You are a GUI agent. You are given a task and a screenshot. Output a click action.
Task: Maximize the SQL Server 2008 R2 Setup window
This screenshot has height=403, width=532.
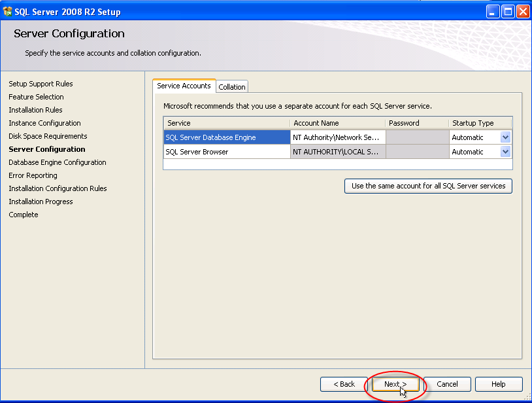[508, 12]
